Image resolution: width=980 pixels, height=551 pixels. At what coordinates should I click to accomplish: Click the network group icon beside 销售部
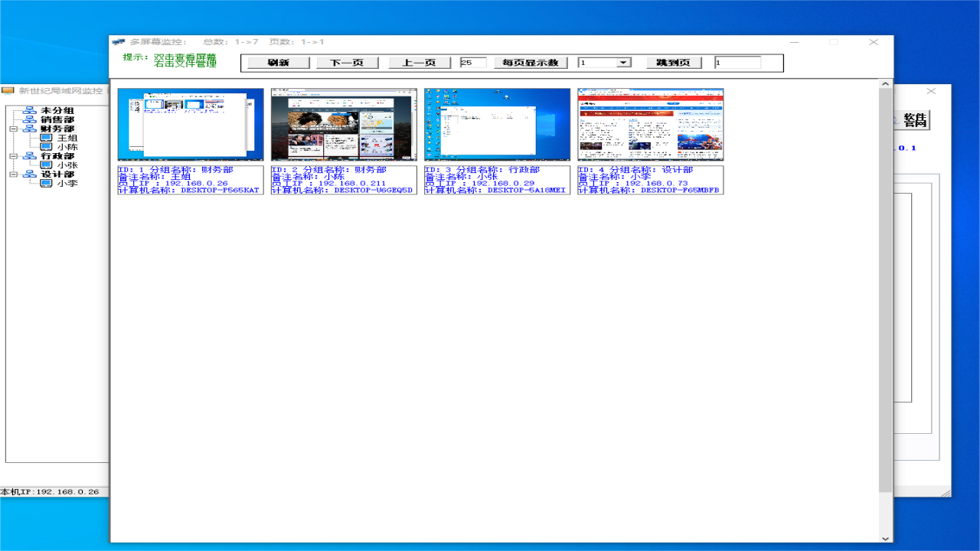point(30,120)
